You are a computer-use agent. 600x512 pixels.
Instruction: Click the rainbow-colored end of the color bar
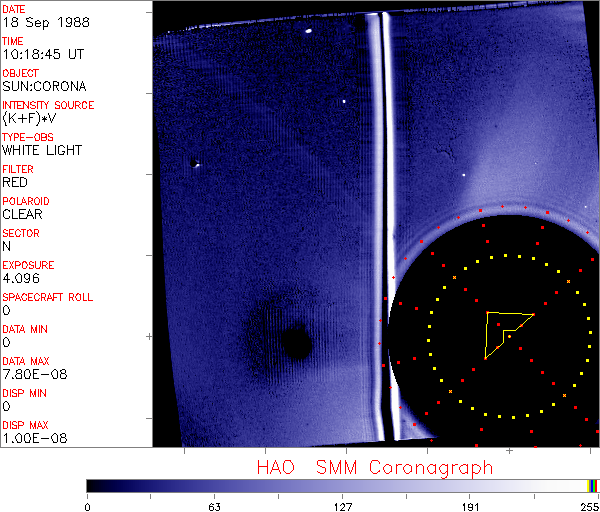pos(593,485)
